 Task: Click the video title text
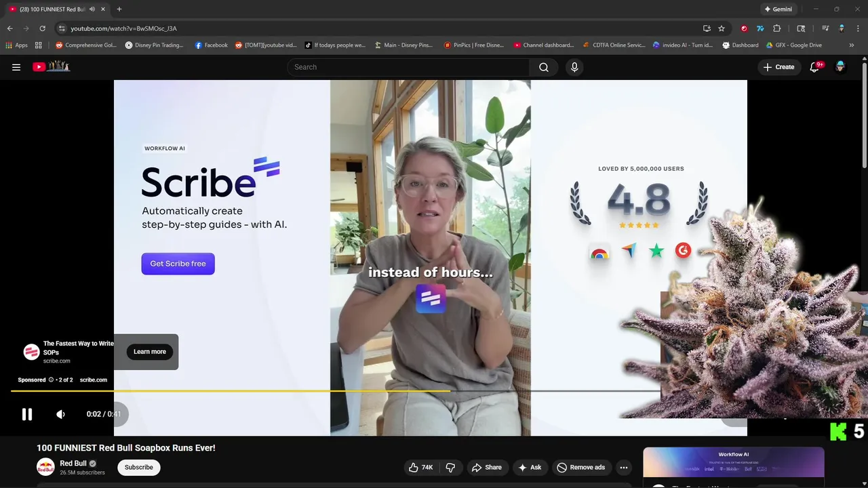[x=126, y=448]
